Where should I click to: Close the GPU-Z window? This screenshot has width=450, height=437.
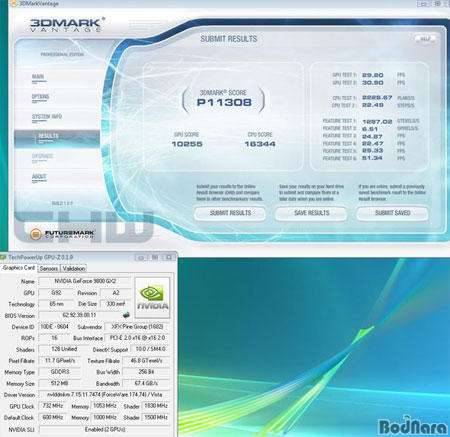(x=169, y=257)
